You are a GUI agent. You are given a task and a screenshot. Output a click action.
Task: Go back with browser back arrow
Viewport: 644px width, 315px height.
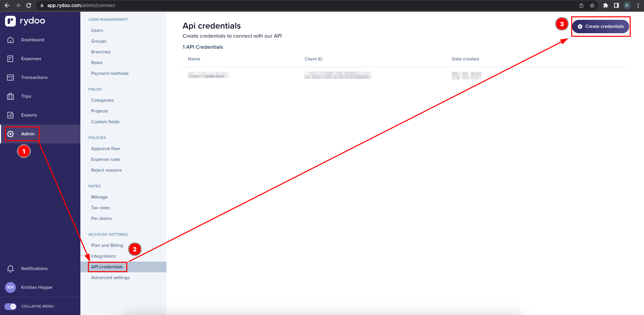coord(7,5)
